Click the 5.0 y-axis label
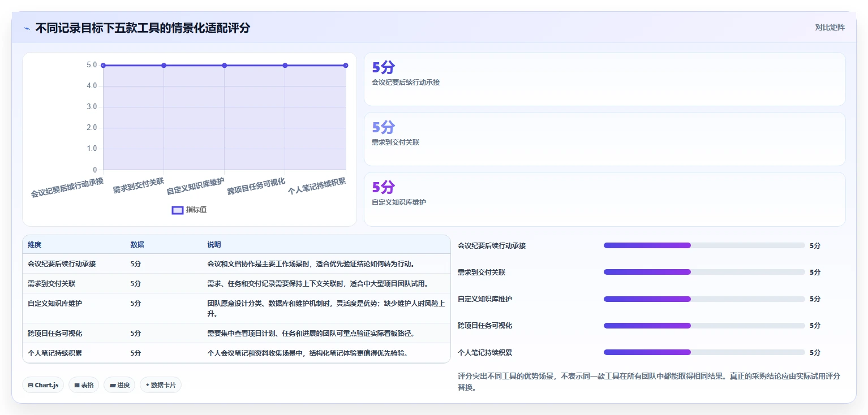Viewport: 868px width, 415px height. pos(92,65)
